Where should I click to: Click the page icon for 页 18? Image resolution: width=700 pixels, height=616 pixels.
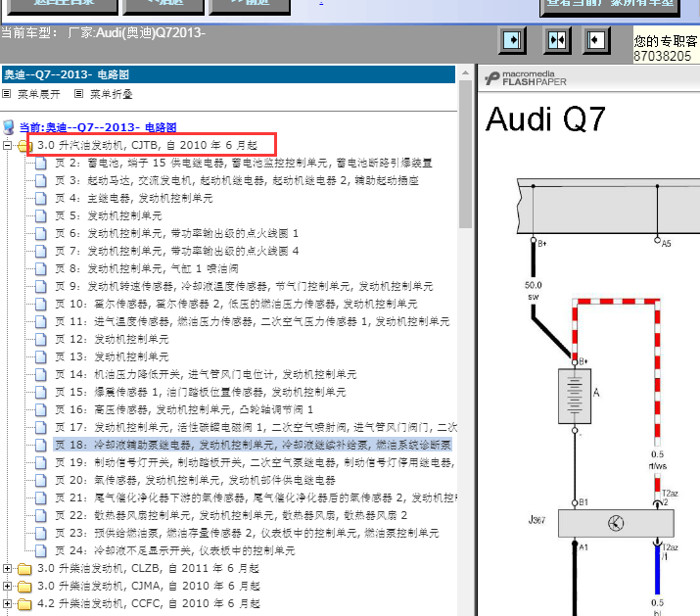(40, 445)
